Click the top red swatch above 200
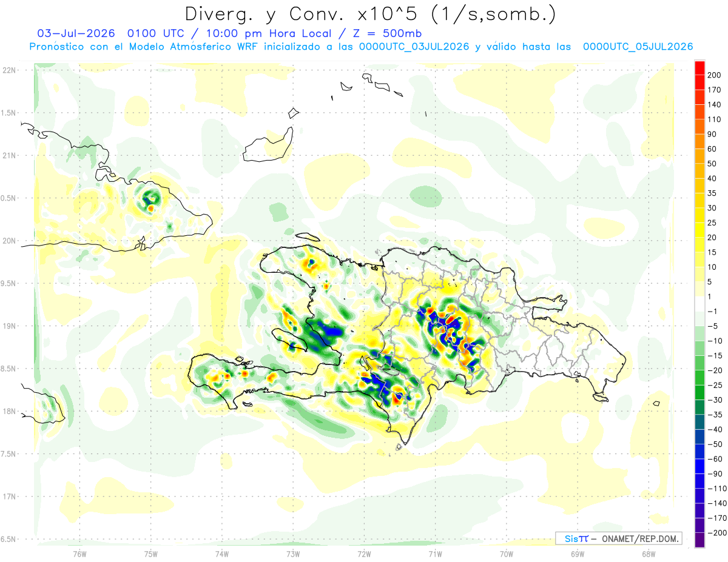 (699, 67)
